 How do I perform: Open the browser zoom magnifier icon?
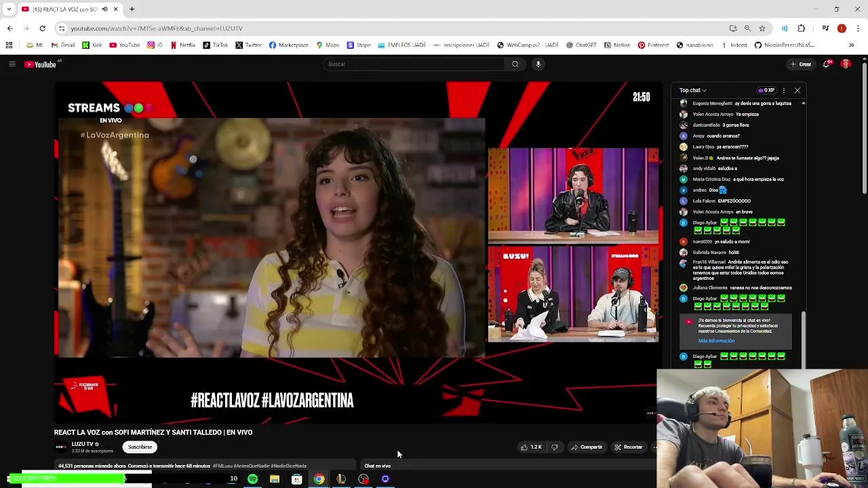point(747,28)
